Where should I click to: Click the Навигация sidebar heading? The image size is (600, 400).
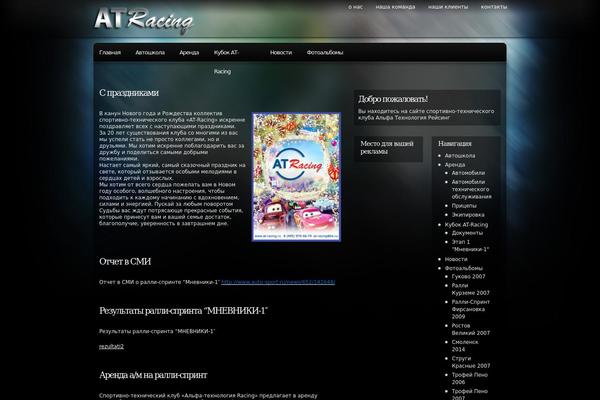pos(455,144)
